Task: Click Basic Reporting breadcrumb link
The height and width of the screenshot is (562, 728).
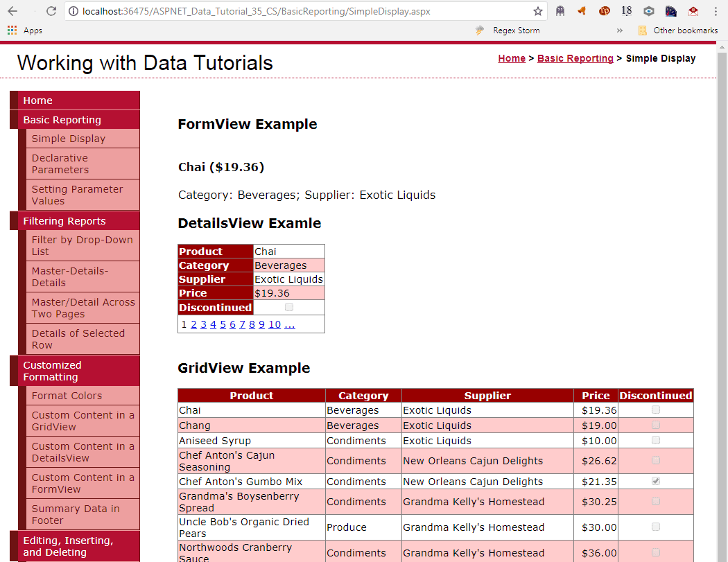Action: pyautogui.click(x=575, y=58)
